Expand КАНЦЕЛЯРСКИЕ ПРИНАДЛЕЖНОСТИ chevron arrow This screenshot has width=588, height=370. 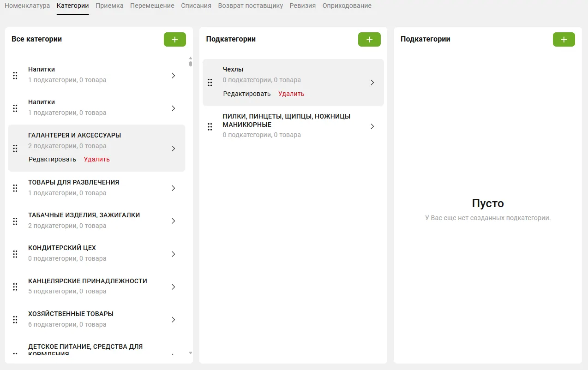pyautogui.click(x=174, y=287)
